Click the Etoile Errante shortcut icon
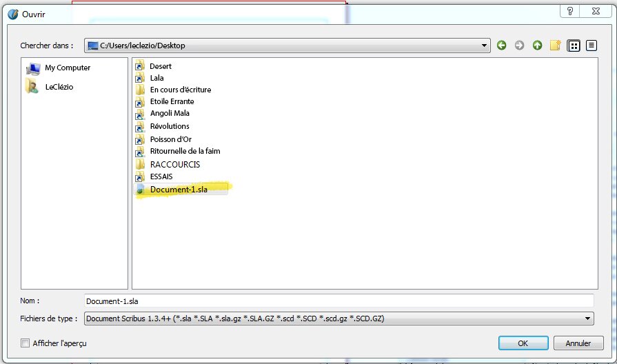 tap(140, 101)
